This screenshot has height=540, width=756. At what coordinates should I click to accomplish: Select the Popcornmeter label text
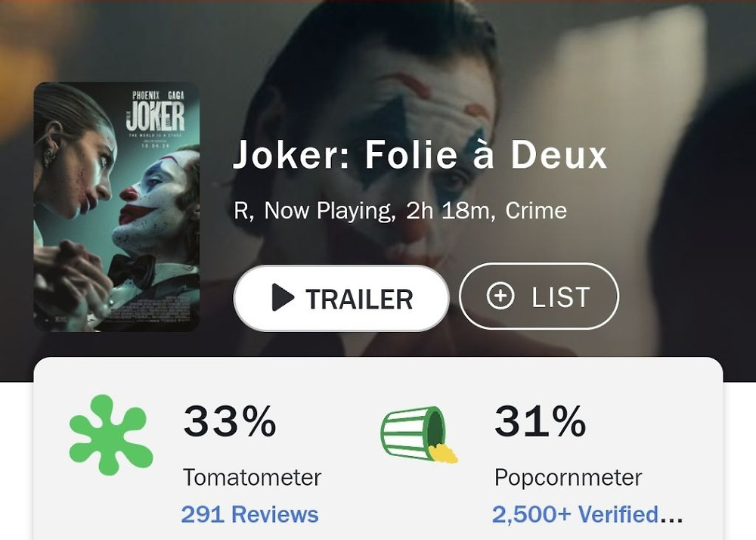coord(568,478)
